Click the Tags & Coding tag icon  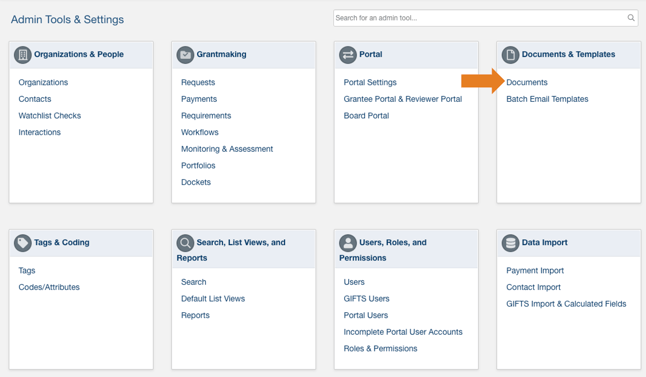tap(23, 243)
